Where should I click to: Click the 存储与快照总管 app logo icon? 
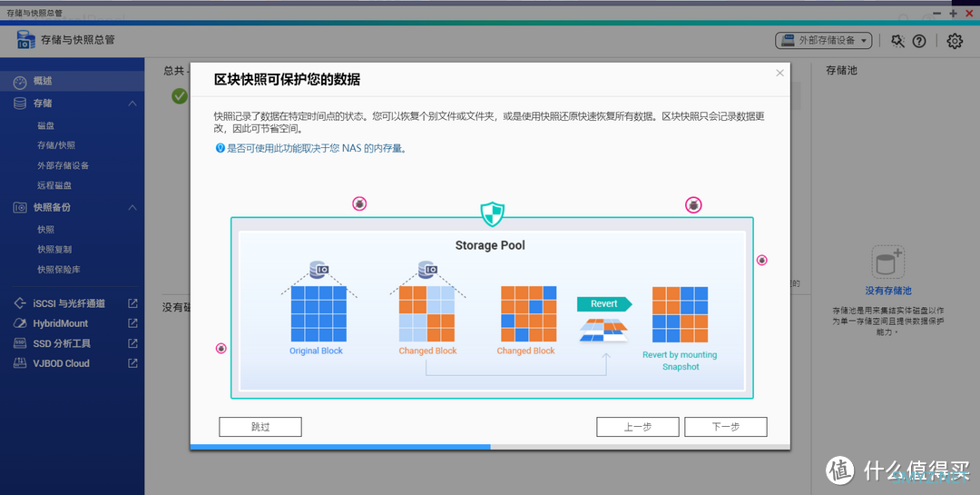pyautogui.click(x=25, y=40)
